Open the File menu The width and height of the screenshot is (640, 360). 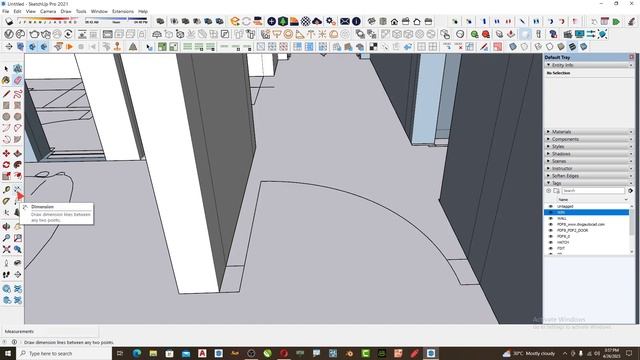coord(6,11)
